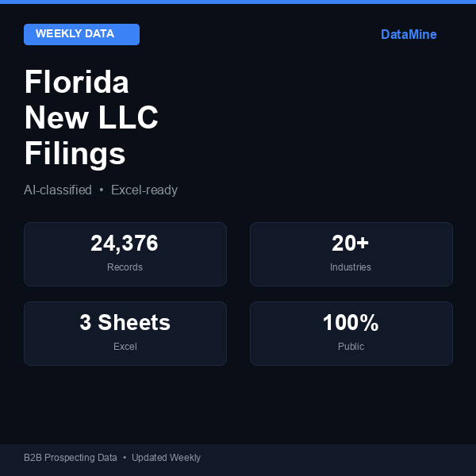Open the DataMine brand link

(x=409, y=35)
